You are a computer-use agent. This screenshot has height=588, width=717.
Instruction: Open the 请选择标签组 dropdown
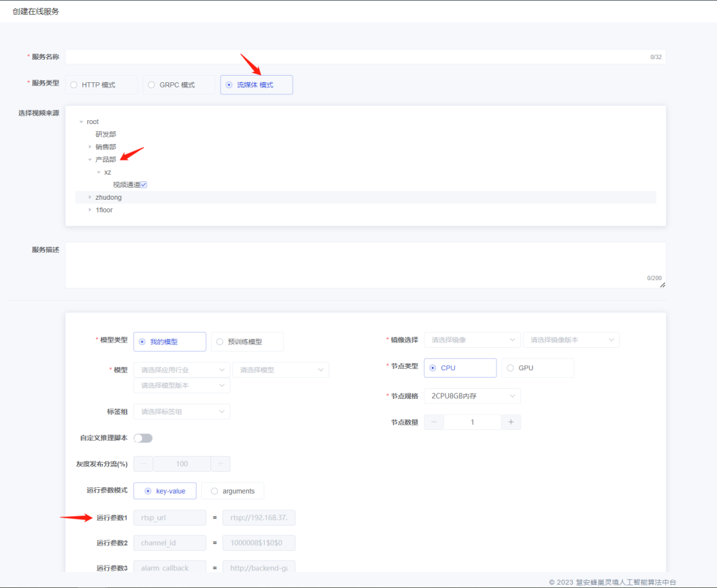click(181, 411)
